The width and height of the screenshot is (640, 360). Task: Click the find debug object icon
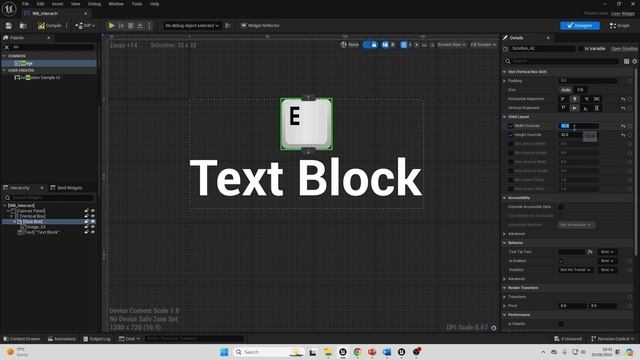(x=228, y=26)
